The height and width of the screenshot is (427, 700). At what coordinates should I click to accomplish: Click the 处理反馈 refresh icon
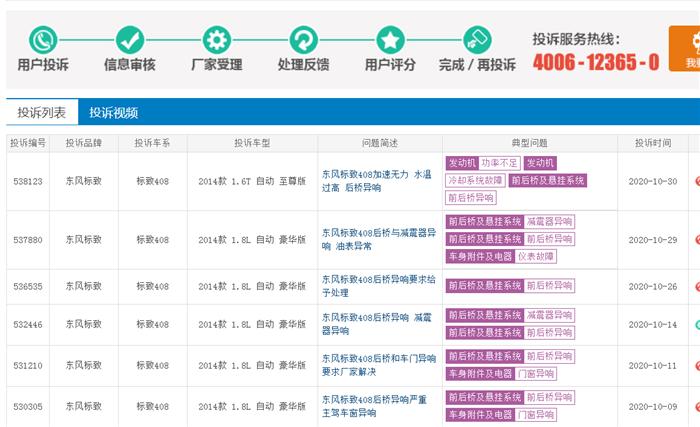click(304, 40)
